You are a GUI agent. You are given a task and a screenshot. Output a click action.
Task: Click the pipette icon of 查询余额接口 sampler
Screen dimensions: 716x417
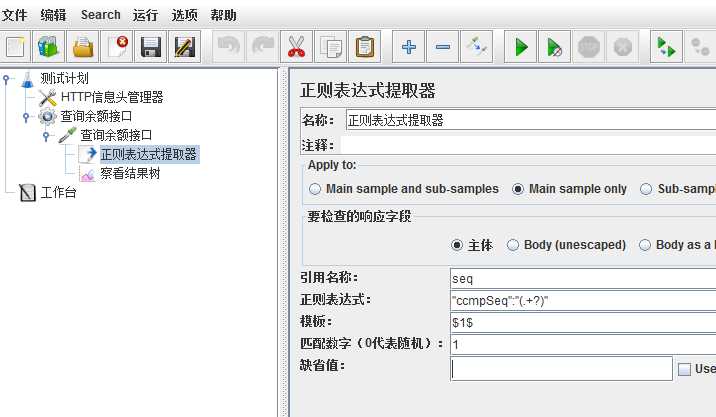pos(67,135)
